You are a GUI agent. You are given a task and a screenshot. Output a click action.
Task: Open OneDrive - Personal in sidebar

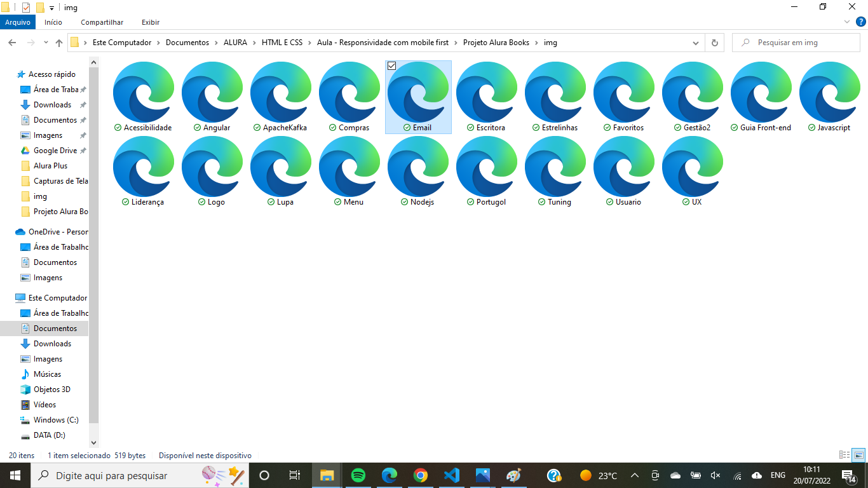click(58, 232)
